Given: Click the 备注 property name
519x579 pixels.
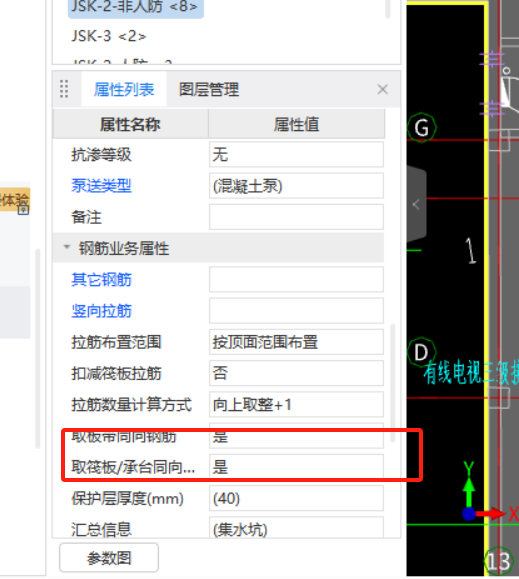Looking at the screenshot, I should tap(86, 217).
